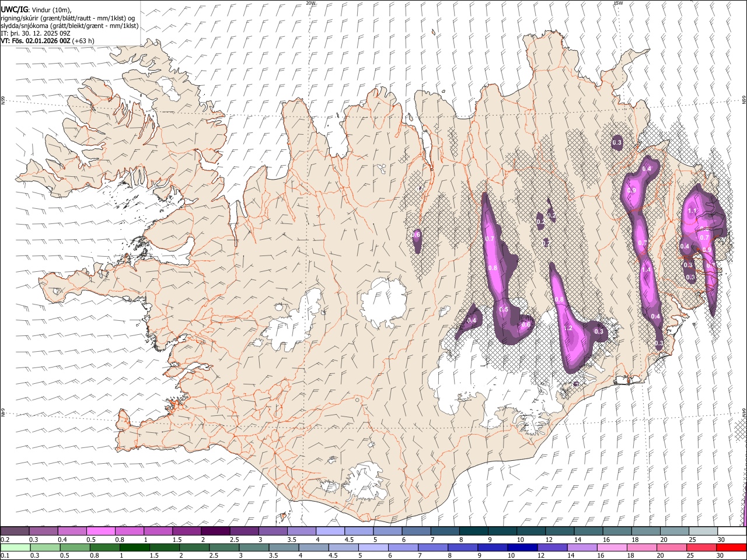
Task: Select the white swatch after 30 in top legend
Action: tap(731, 531)
